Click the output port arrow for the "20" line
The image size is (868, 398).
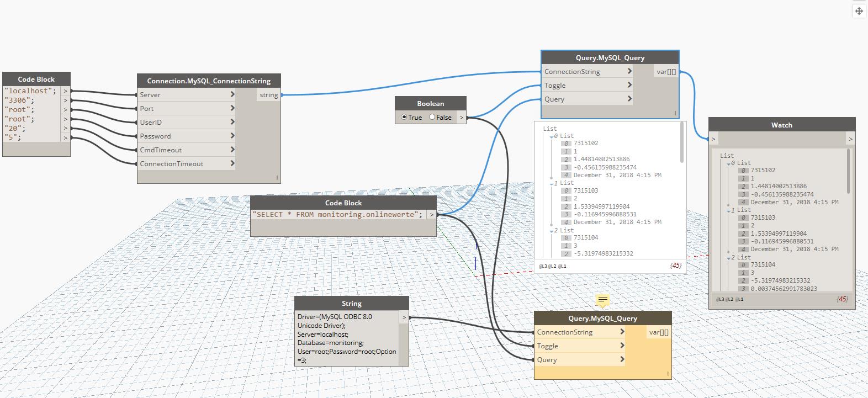pos(66,128)
